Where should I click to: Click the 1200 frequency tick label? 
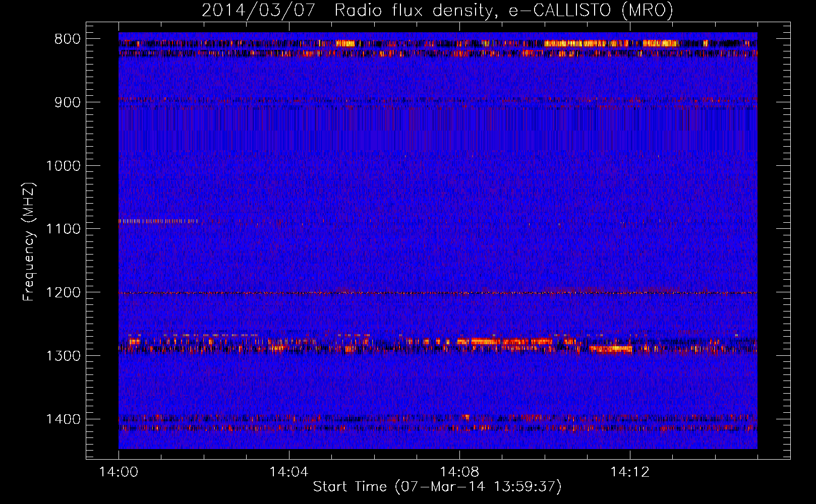click(x=63, y=292)
